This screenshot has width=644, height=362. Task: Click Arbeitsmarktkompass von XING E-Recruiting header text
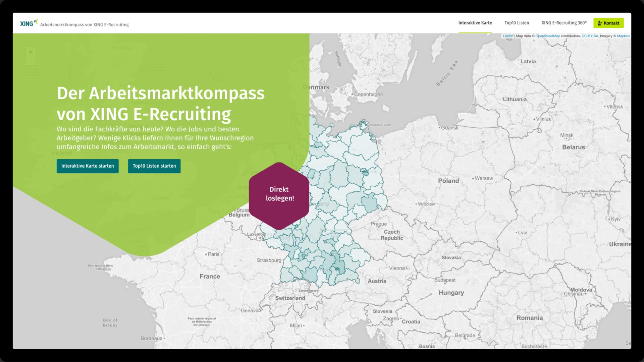click(85, 24)
